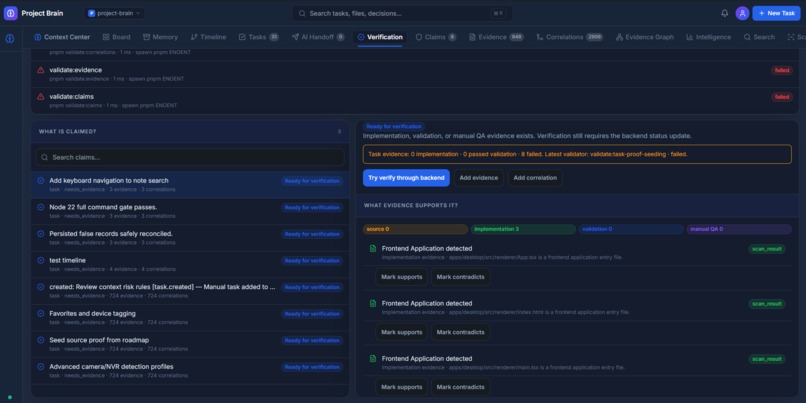Screen dimensions: 806x403
Task: Open the Intelligence tab
Action: tap(708, 37)
